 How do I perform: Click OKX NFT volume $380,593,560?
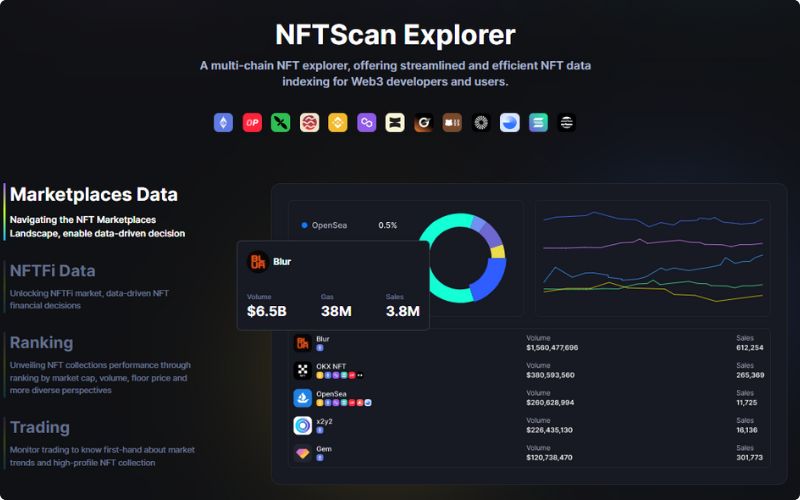point(551,375)
